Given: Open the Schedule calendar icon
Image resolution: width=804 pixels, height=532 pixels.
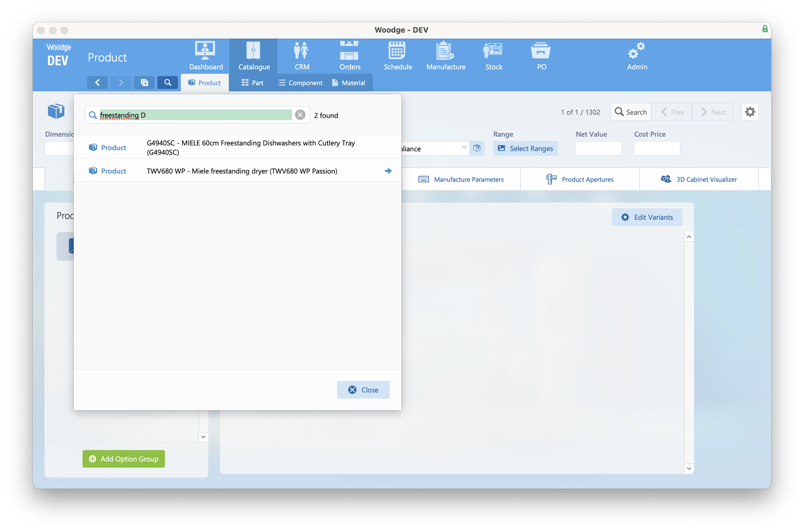Looking at the screenshot, I should 397,51.
